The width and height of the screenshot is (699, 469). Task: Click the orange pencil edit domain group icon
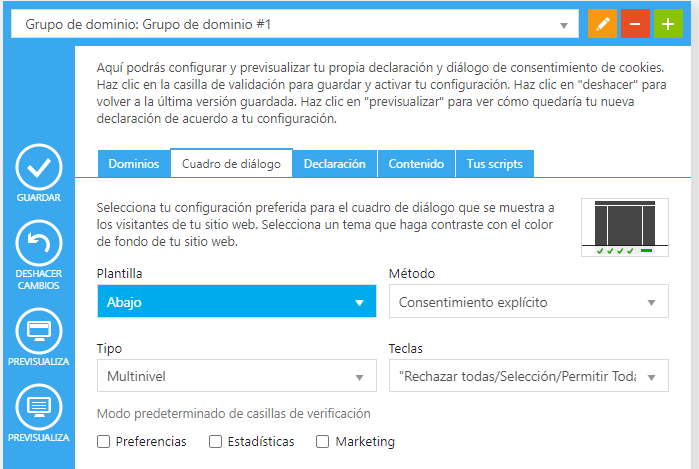tap(602, 24)
